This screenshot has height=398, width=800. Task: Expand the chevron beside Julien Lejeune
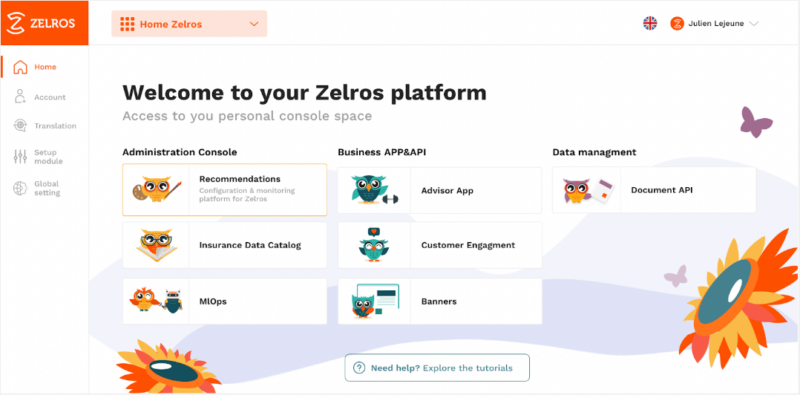pos(754,23)
